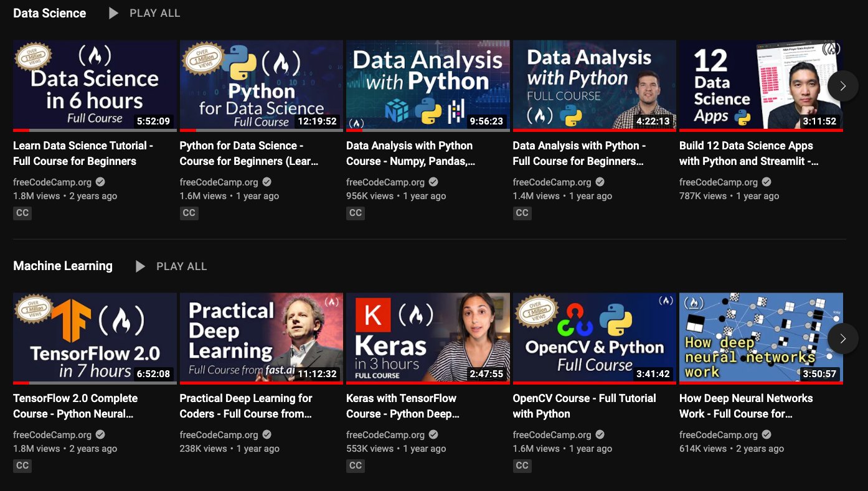Click CC badge under OpenCV Course

(x=522, y=465)
